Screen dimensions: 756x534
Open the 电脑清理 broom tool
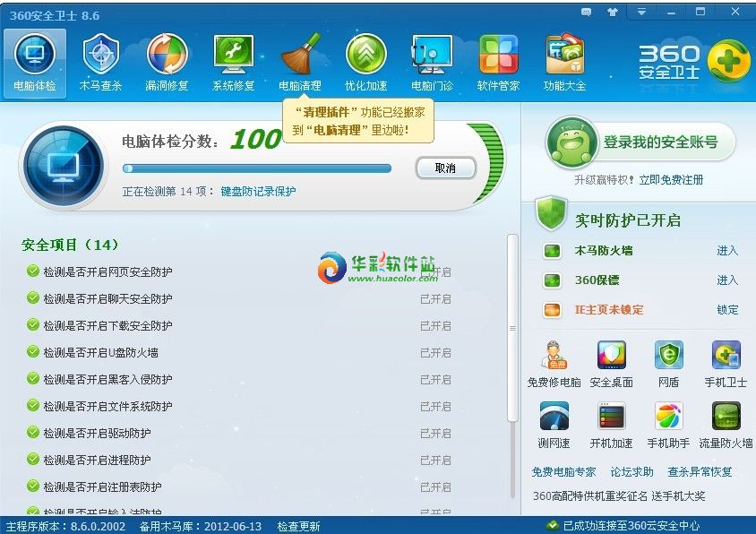point(300,64)
